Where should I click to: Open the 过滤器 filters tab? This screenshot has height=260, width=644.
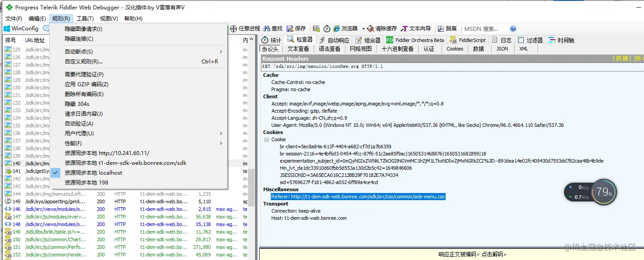[530, 40]
